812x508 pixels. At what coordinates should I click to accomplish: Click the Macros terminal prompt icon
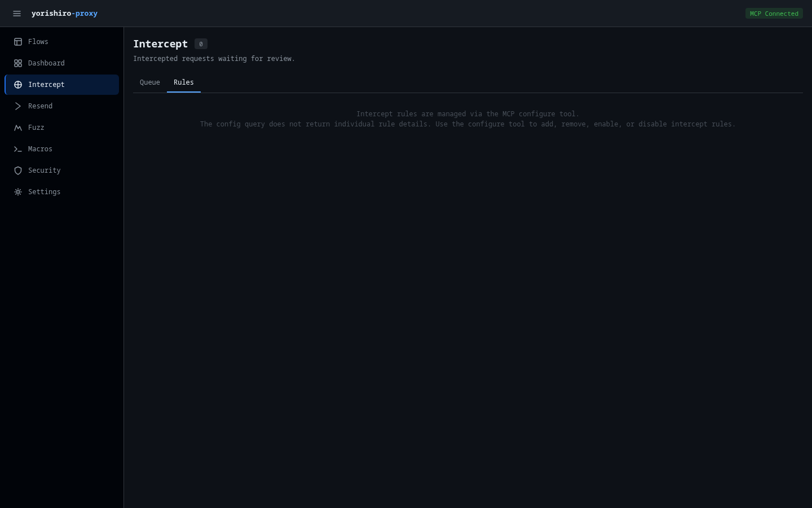click(18, 149)
